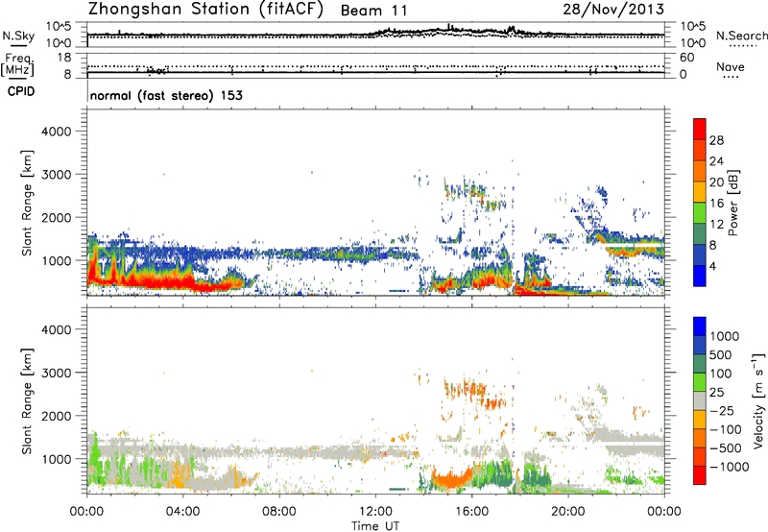
Task: Click the 'N.Search' legend label
Action: (741, 36)
